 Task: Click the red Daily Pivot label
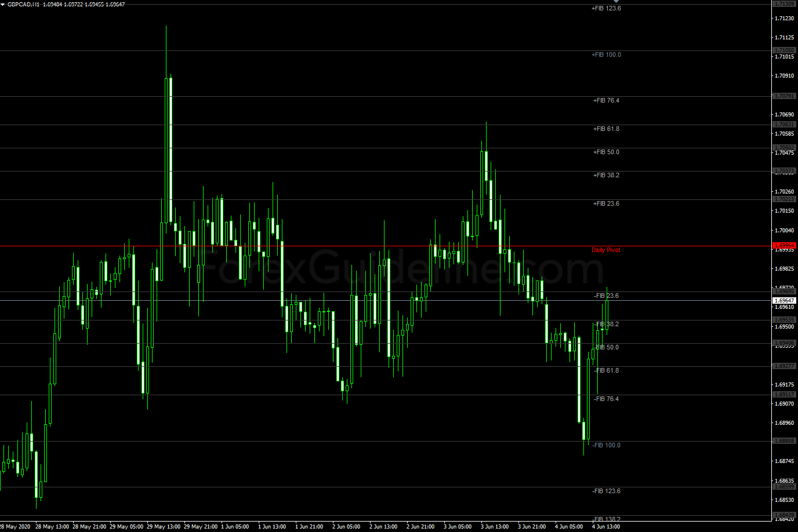606,250
